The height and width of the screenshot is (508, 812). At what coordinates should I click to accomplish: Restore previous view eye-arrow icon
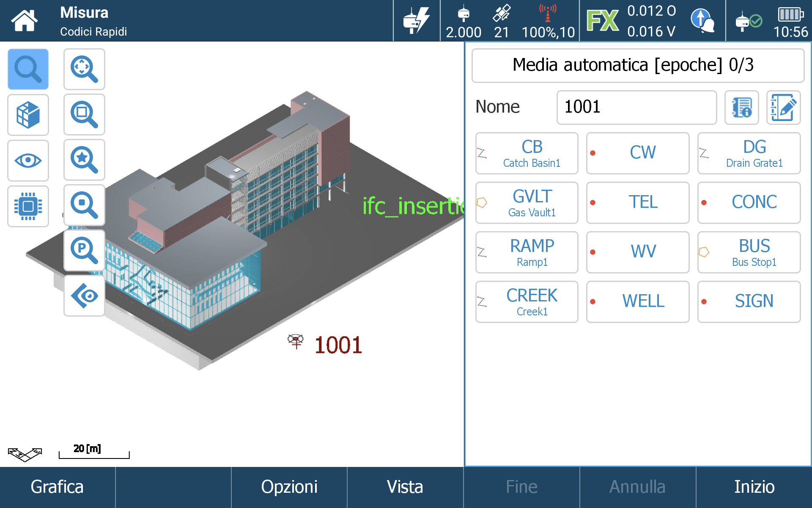tap(84, 295)
